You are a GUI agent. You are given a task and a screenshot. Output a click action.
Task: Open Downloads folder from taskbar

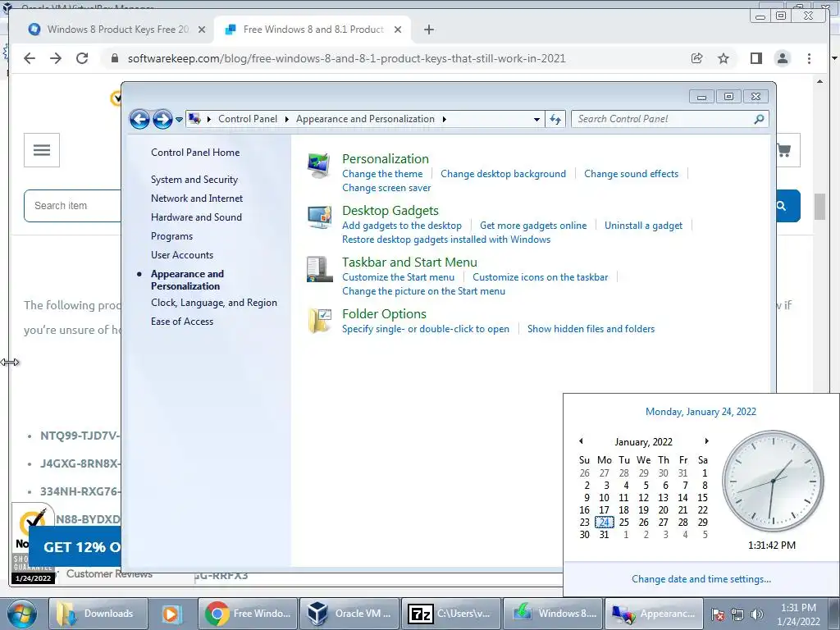98,614
